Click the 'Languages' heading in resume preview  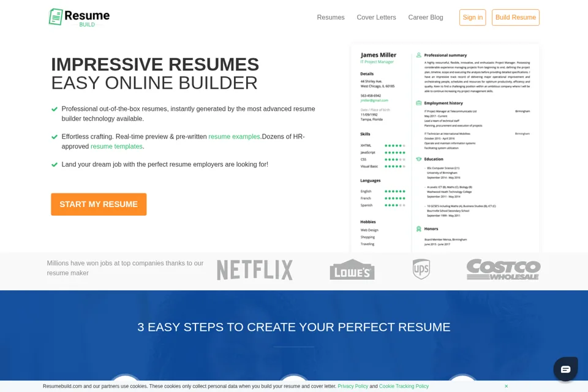[x=370, y=181]
